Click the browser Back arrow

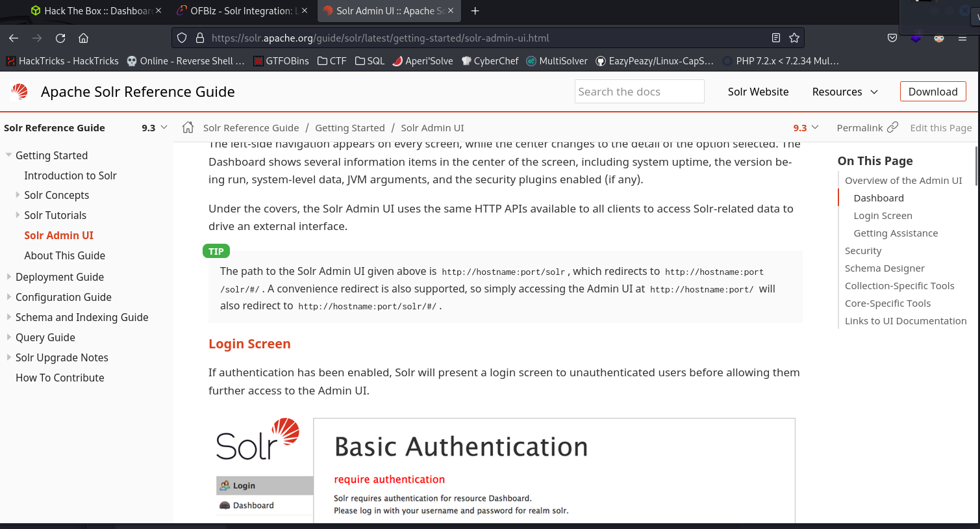pos(14,38)
